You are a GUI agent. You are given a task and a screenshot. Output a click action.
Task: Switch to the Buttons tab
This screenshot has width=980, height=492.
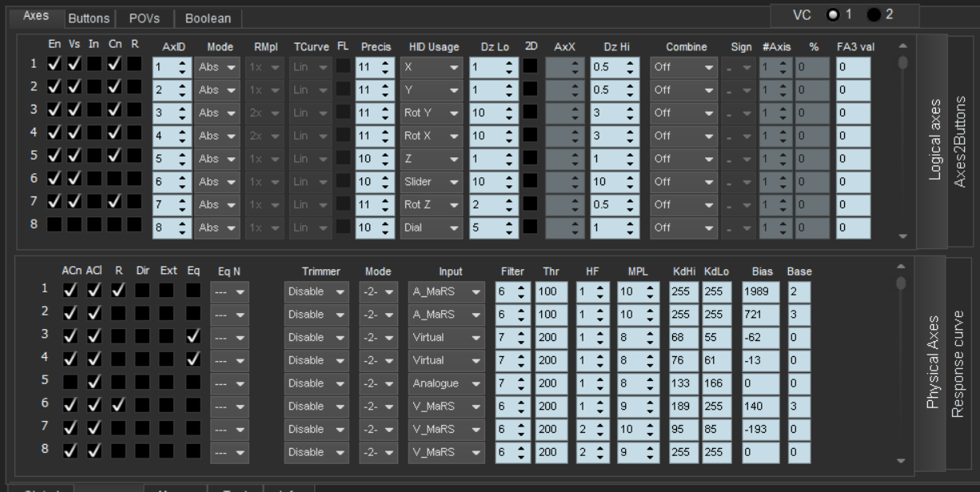pyautogui.click(x=89, y=18)
